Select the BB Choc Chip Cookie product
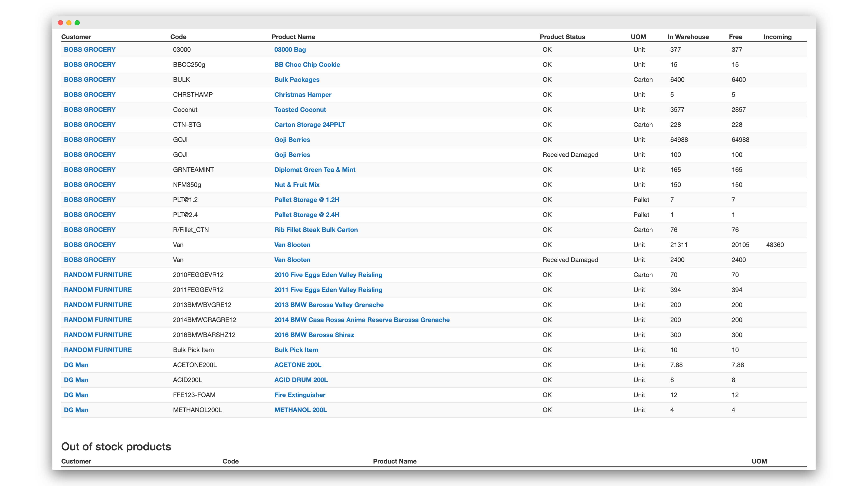 click(x=307, y=64)
